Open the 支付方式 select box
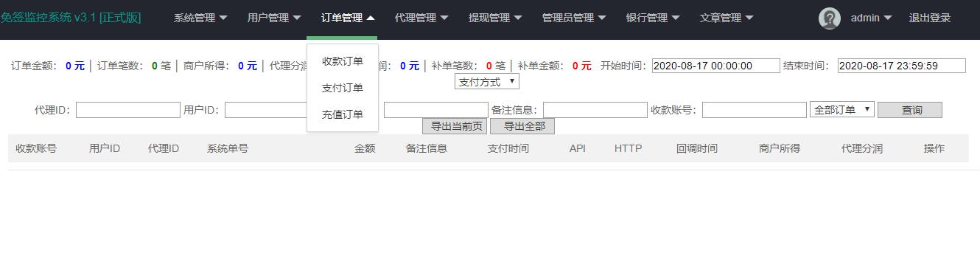 (487, 82)
